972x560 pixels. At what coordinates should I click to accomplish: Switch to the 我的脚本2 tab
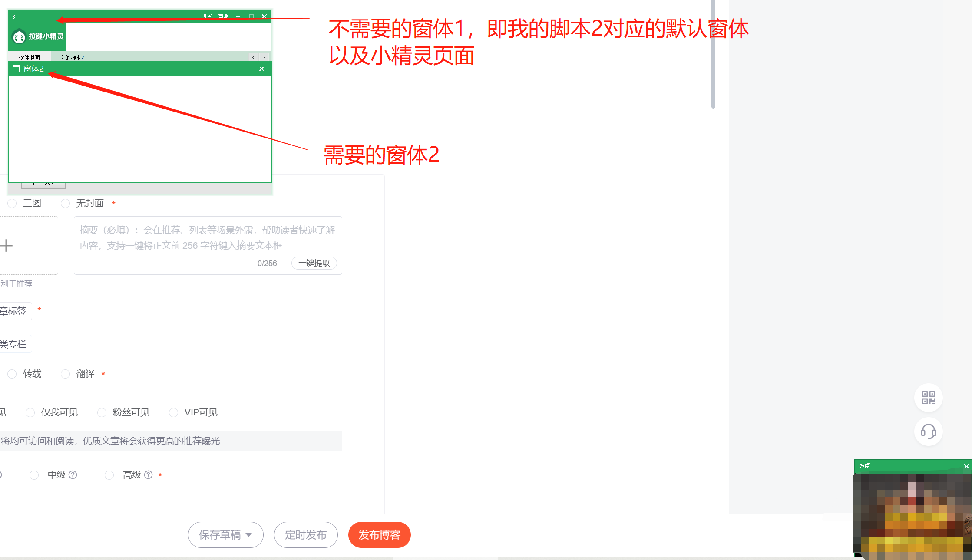pos(72,57)
